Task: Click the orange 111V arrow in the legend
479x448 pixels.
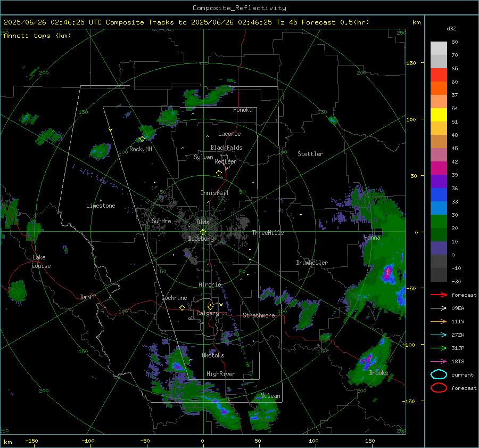Action: click(x=439, y=321)
